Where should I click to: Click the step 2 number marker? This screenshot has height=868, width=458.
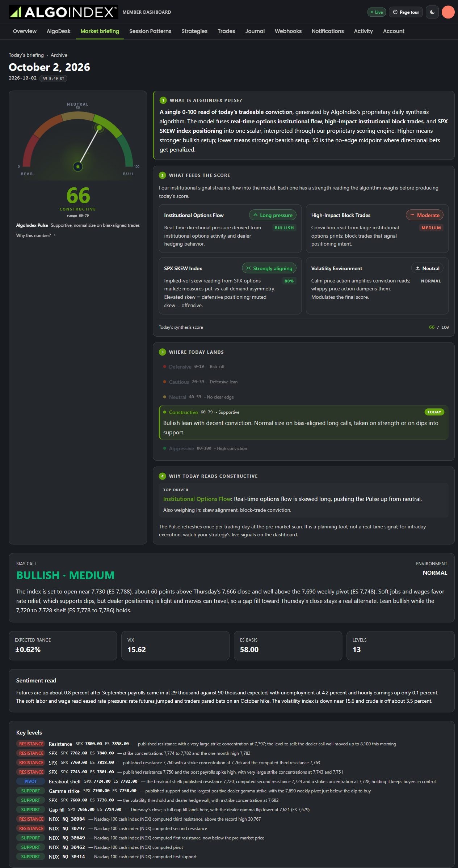[x=162, y=175]
